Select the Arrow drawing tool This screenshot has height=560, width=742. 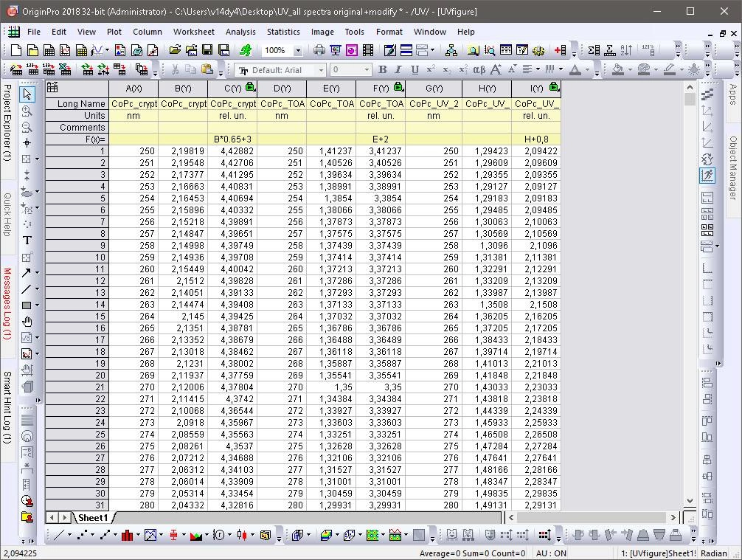[27, 273]
